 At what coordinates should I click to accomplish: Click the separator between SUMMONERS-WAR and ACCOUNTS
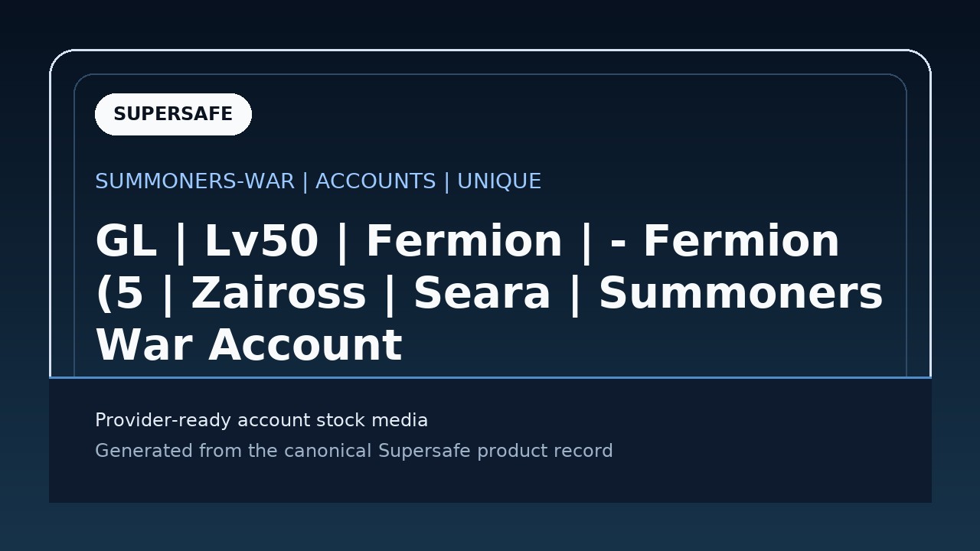pyautogui.click(x=305, y=181)
